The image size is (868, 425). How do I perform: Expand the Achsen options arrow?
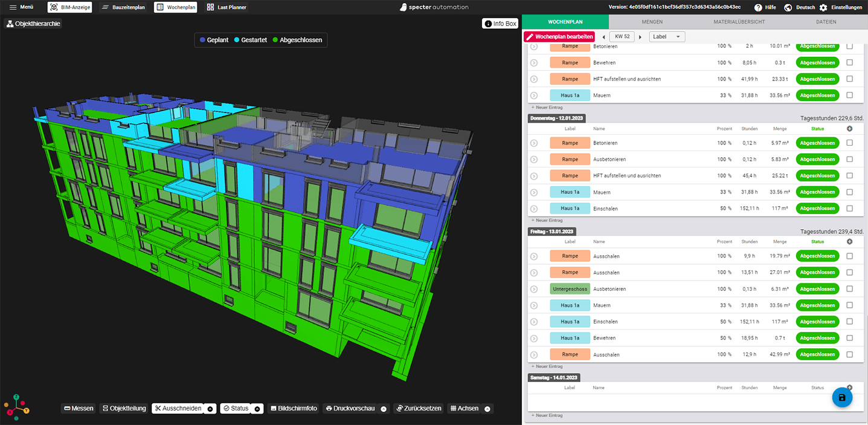tap(487, 409)
